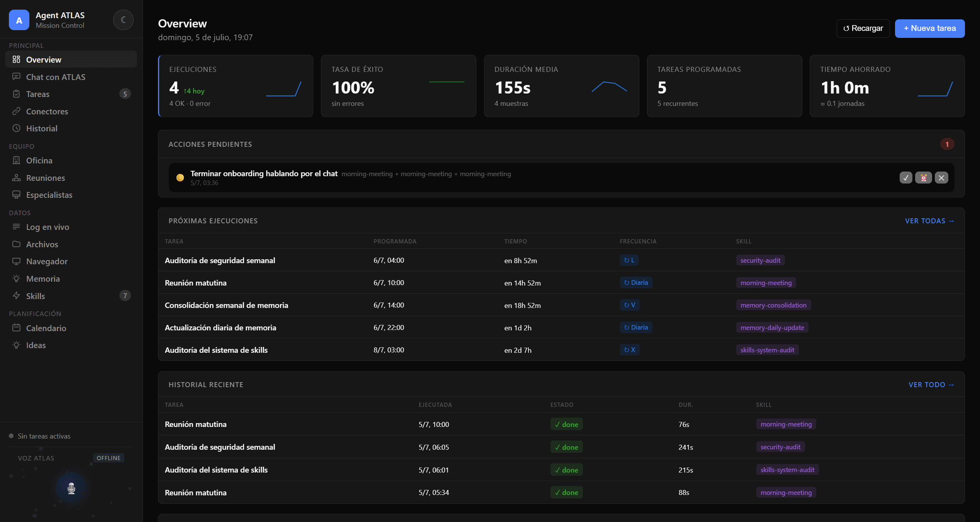Click the Tareas count badge 5
The height and width of the screenshot is (522, 980).
(125, 94)
